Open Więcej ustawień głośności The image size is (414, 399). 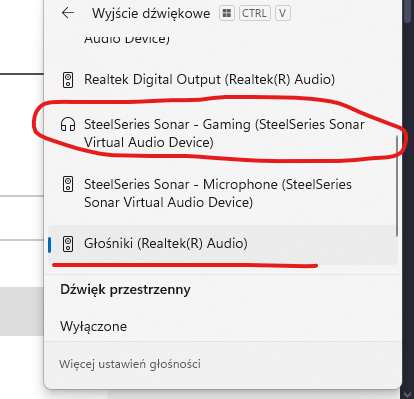130,364
